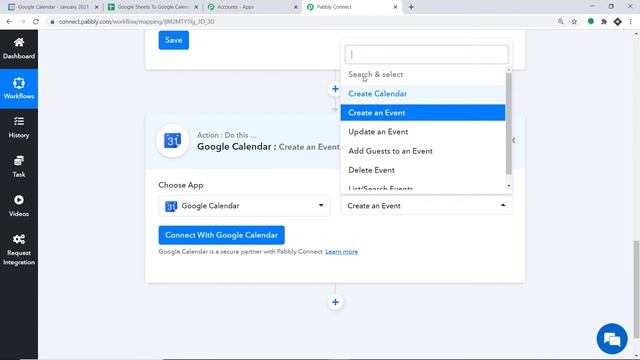Go back in browser history
Viewport: 640px width, 360px height.
tap(9, 22)
